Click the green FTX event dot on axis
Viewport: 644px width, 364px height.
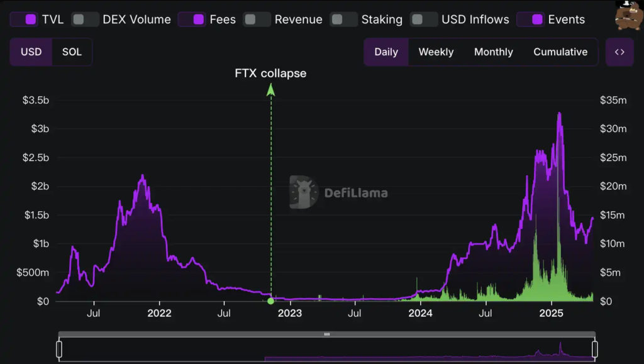click(271, 301)
